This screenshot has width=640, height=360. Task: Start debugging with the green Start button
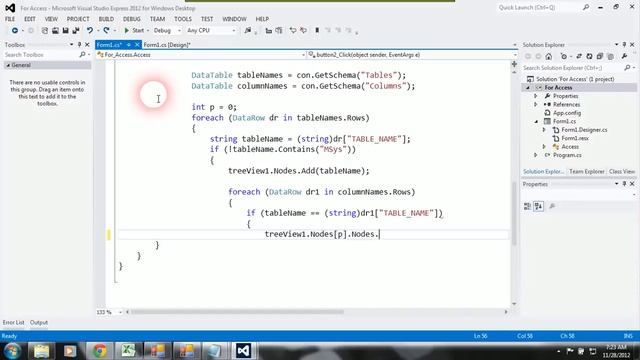[x=134, y=31]
